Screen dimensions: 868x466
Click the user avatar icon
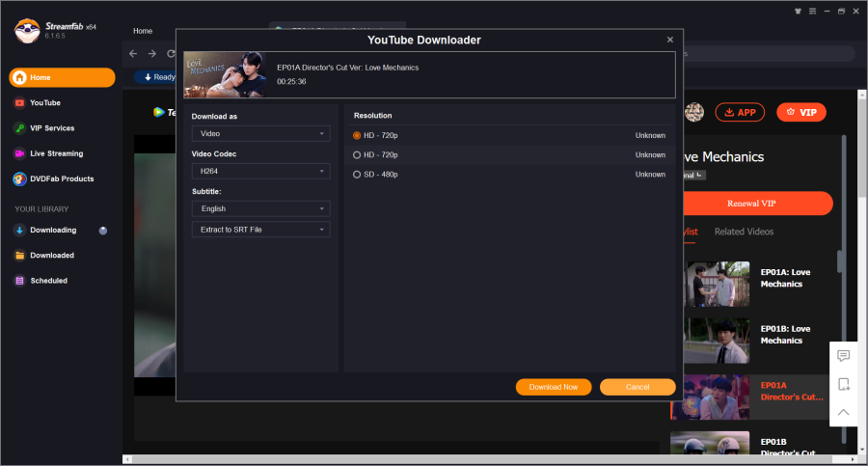[694, 113]
